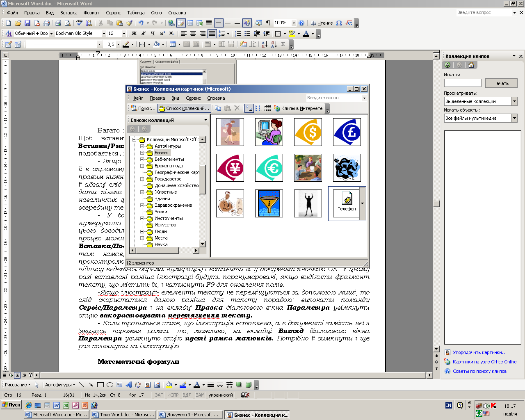
Task: Select the Line tool in Drawing toolbar
Action: coord(81,385)
